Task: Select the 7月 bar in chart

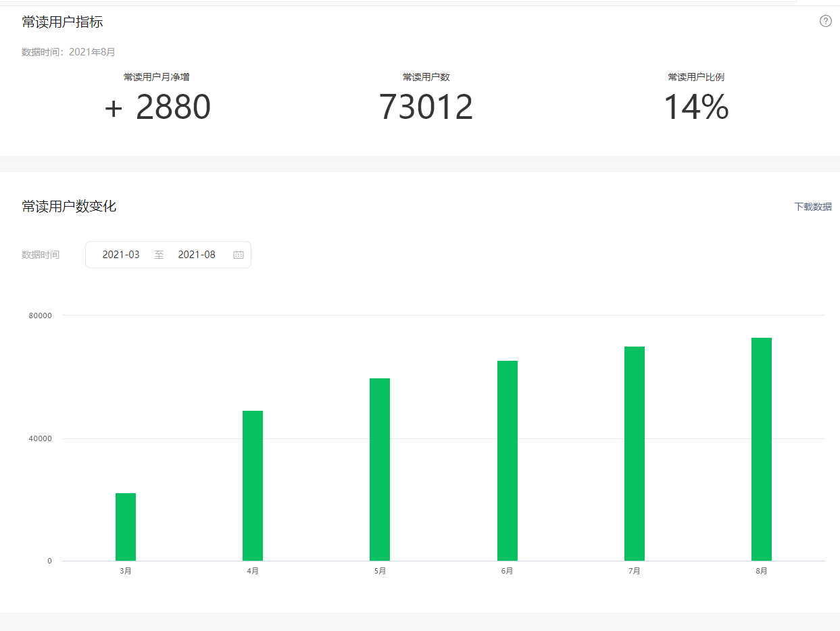Action: [635, 453]
